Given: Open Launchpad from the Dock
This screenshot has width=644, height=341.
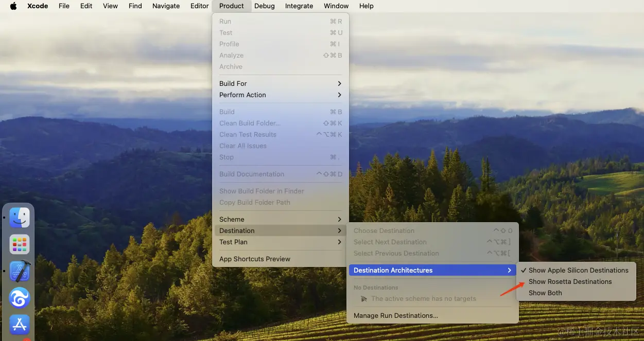Looking at the screenshot, I should point(19,244).
